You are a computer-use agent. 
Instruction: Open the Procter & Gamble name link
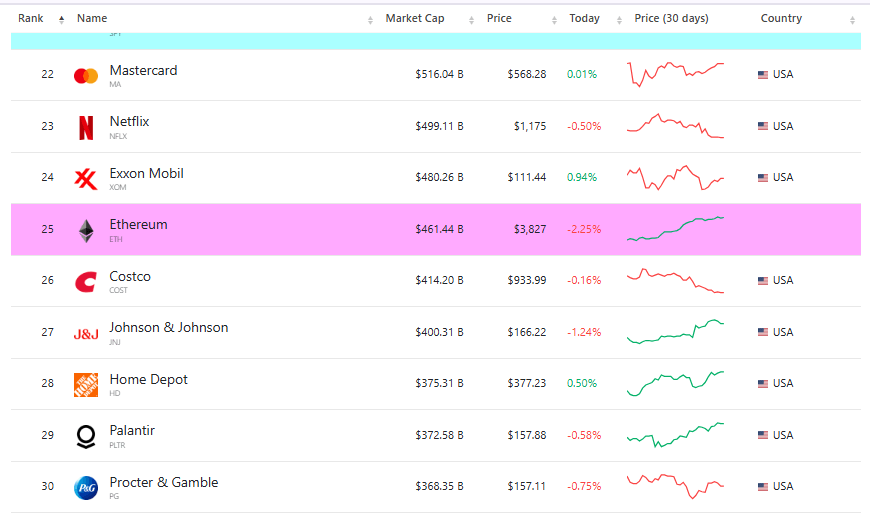pos(163,483)
